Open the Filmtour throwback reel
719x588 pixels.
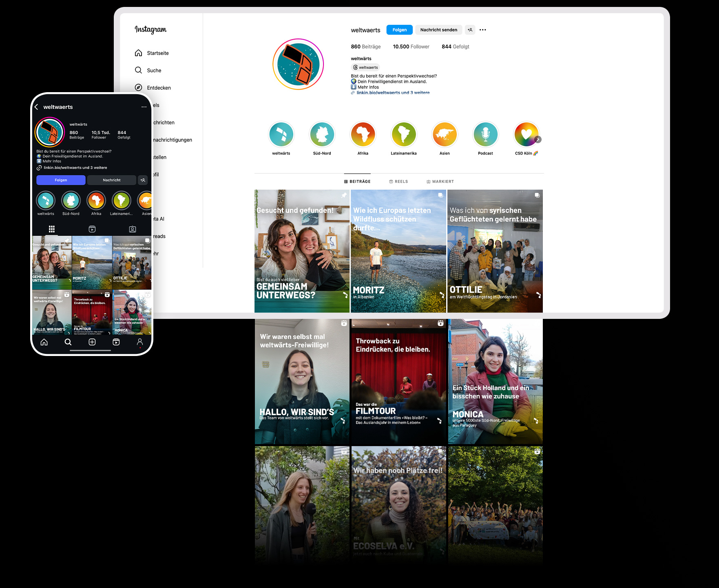[x=398, y=381]
